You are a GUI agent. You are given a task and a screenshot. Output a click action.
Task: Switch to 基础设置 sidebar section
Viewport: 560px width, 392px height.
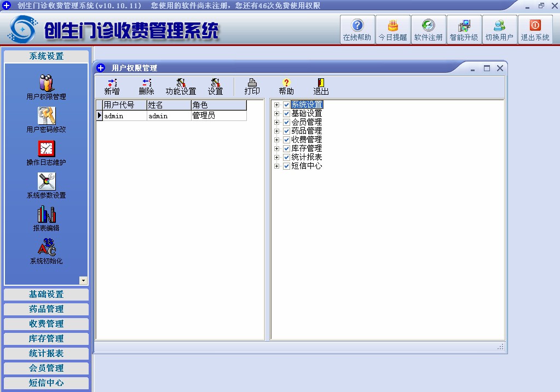46,295
